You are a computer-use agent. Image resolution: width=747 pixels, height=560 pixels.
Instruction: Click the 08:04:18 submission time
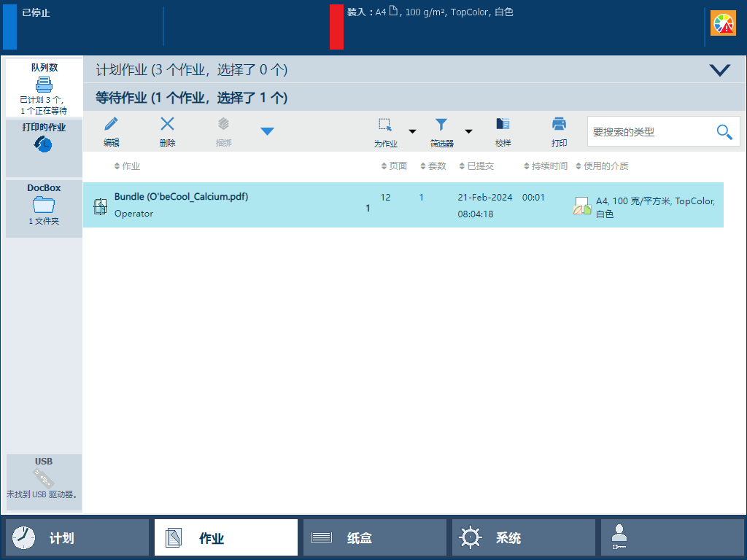click(x=476, y=214)
